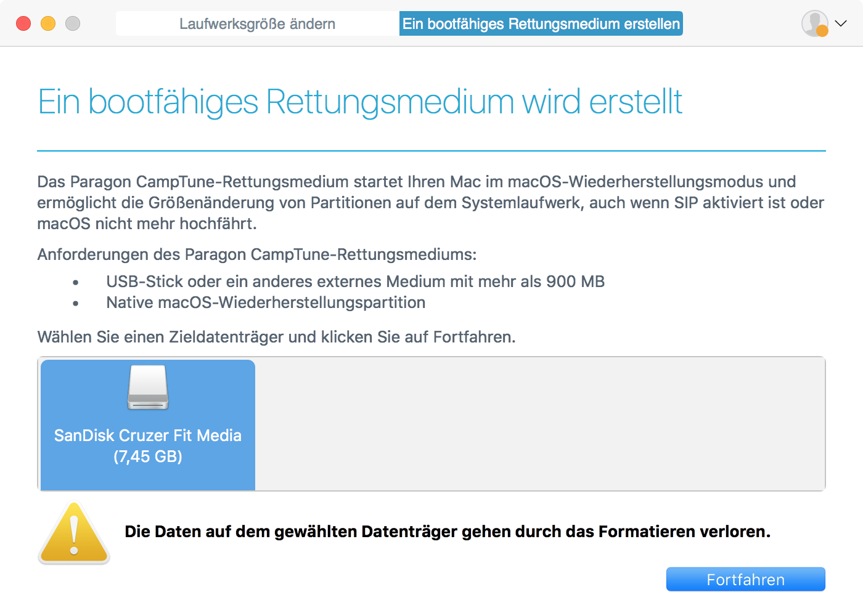The width and height of the screenshot is (863, 616).
Task: Click the heading Ein bootfähiges Rettungsmedium wird erstellt
Action: (x=360, y=102)
